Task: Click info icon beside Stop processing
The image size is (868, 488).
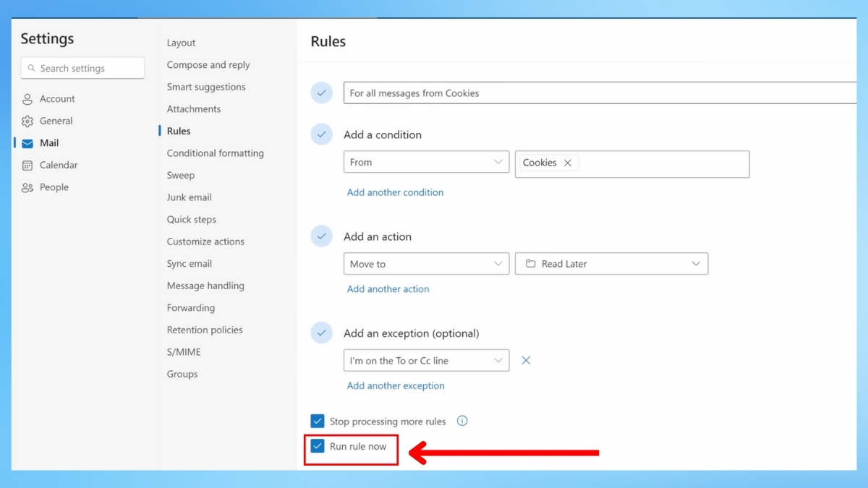Action: click(462, 421)
